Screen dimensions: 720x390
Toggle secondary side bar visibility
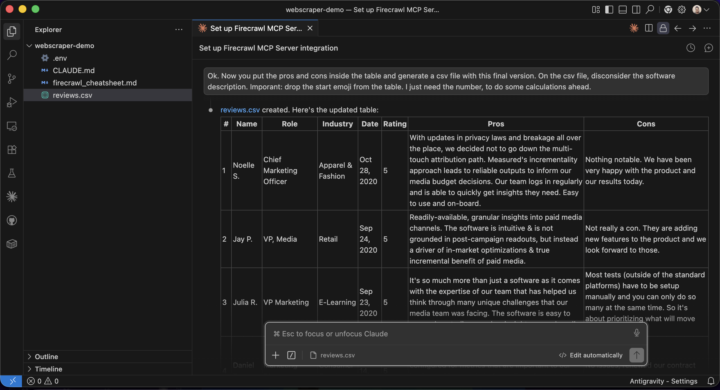pos(636,9)
